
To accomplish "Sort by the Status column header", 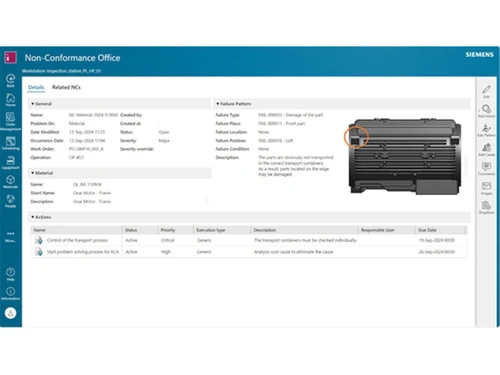I will tap(140, 230).
